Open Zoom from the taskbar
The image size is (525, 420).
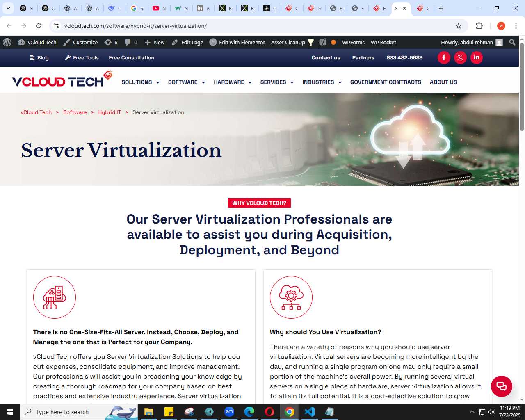(x=229, y=412)
